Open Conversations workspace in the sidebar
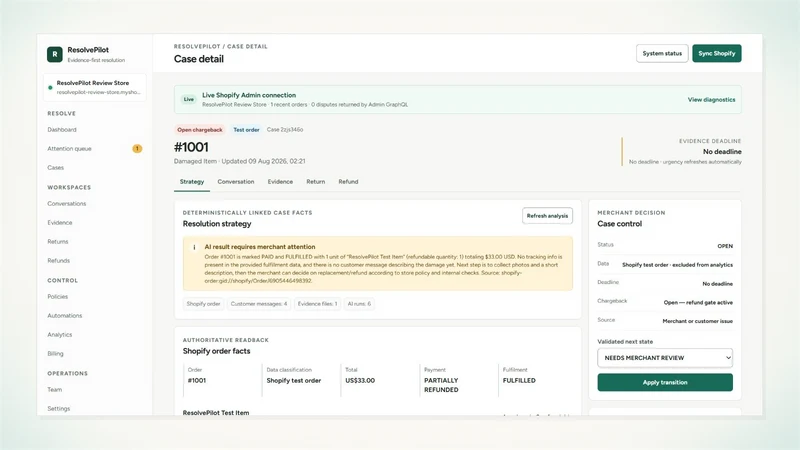 pos(67,204)
